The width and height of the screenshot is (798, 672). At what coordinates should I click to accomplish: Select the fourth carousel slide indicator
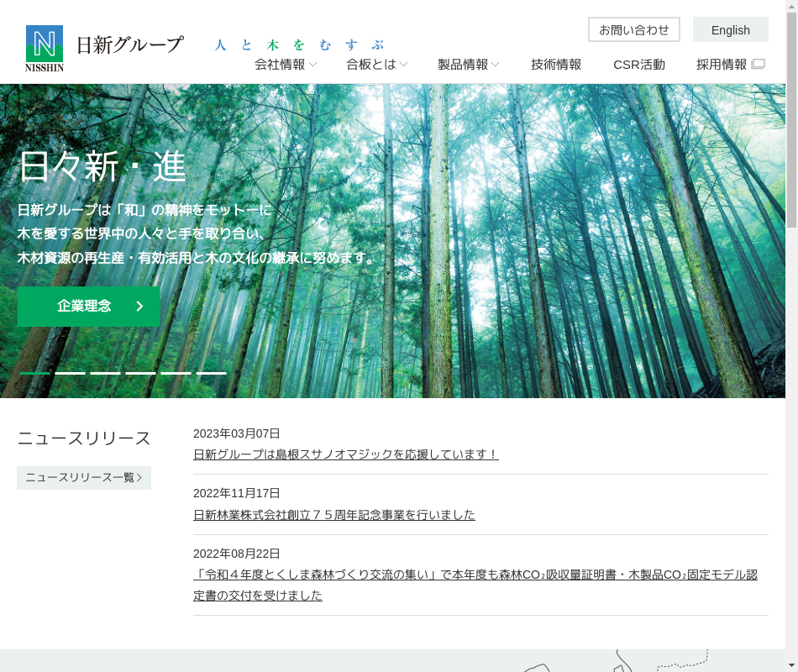tap(141, 372)
